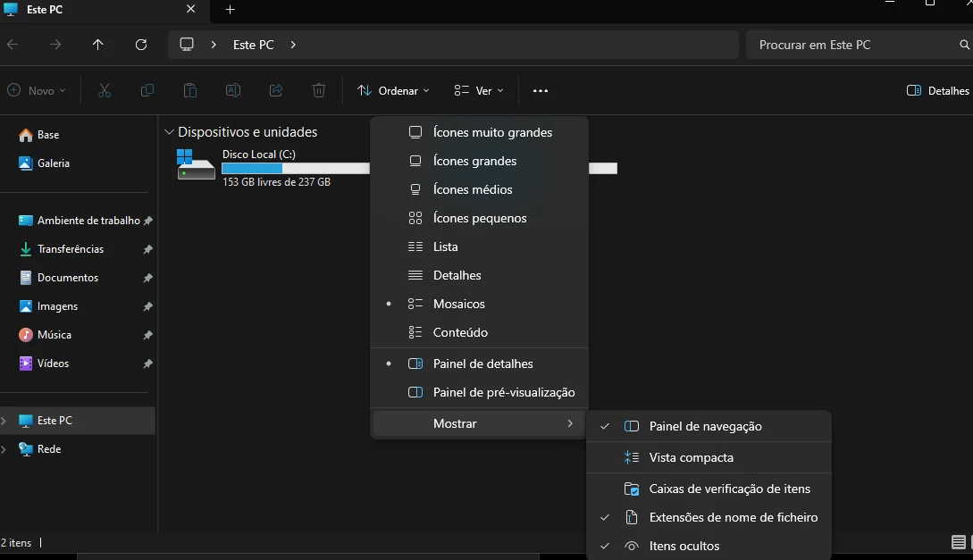This screenshot has width=973, height=560.
Task: Enable Painel de pré-visualização
Action: click(479, 392)
